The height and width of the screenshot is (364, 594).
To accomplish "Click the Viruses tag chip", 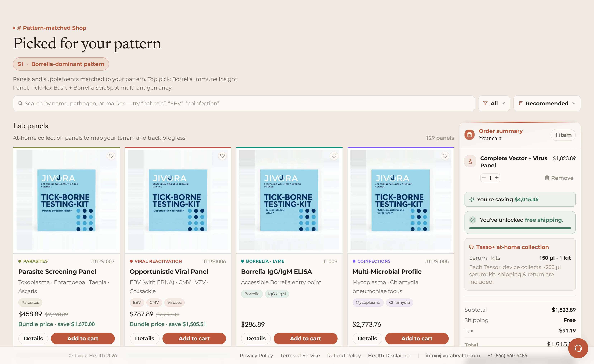I will (175, 302).
